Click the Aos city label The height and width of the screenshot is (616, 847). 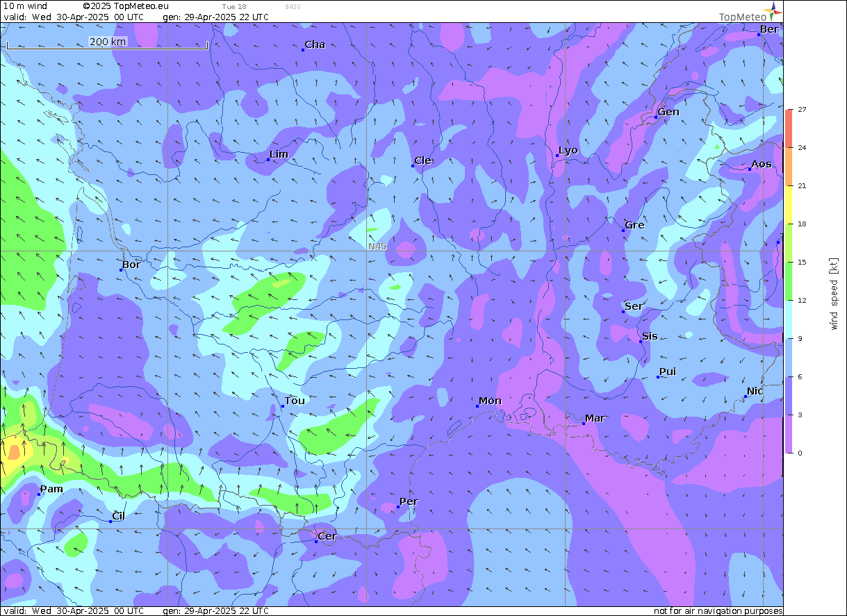(x=762, y=164)
